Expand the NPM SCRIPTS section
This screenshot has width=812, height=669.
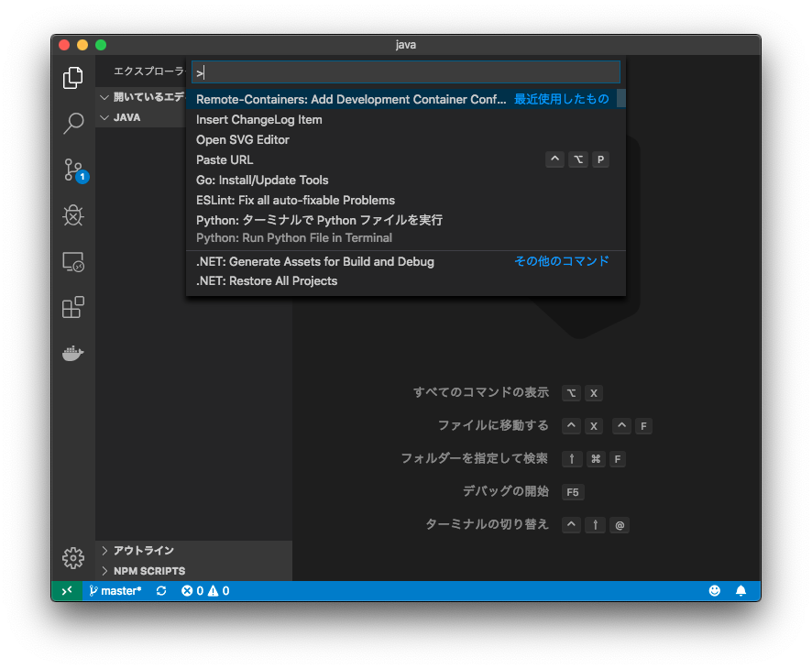(193, 571)
